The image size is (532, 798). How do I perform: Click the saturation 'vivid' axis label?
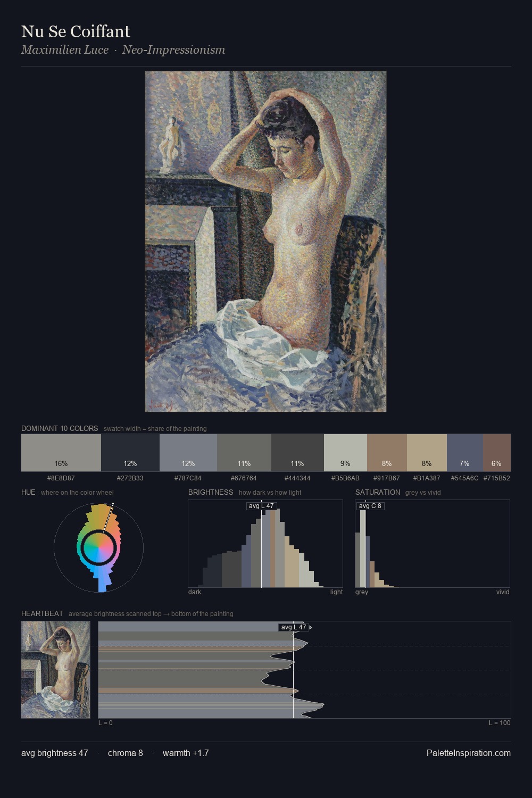[503, 592]
